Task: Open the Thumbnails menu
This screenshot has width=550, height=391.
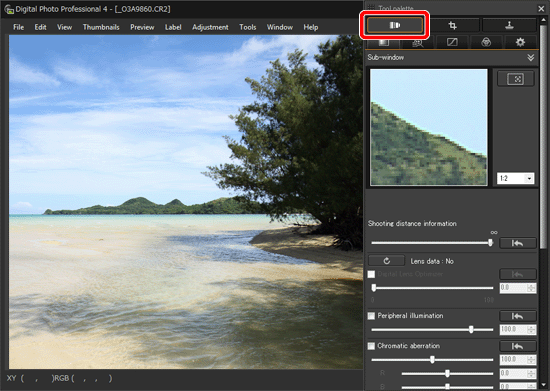Action: pyautogui.click(x=101, y=27)
